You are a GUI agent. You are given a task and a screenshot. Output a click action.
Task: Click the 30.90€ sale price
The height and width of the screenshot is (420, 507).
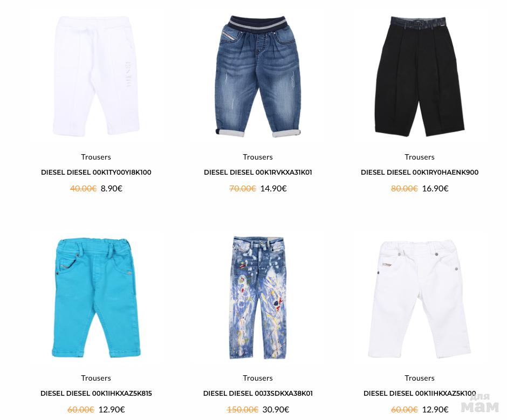[276, 410]
